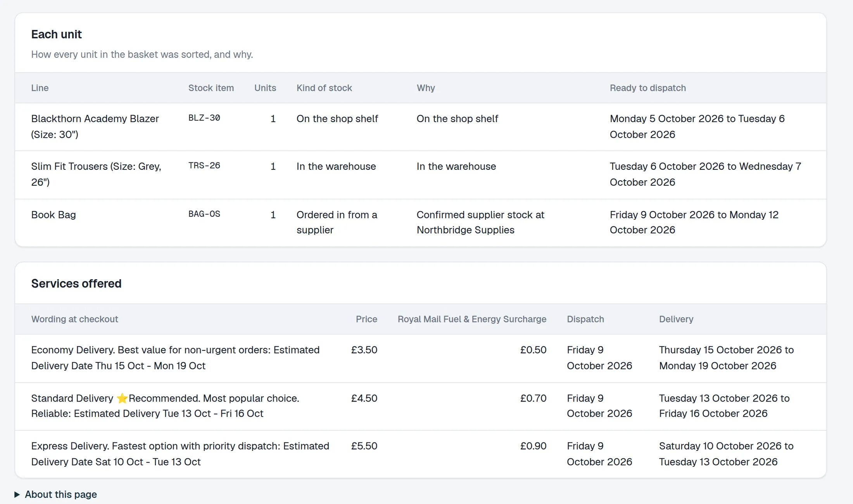Click the £5.50 Express price
Image resolution: width=853 pixels, height=504 pixels.
point(364,446)
